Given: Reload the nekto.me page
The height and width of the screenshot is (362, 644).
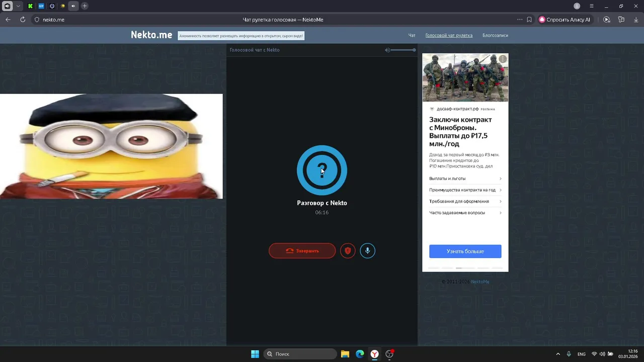Looking at the screenshot, I should click(23, 20).
